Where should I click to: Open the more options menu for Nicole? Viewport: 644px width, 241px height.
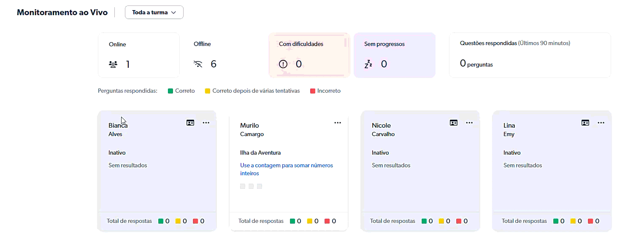click(469, 123)
